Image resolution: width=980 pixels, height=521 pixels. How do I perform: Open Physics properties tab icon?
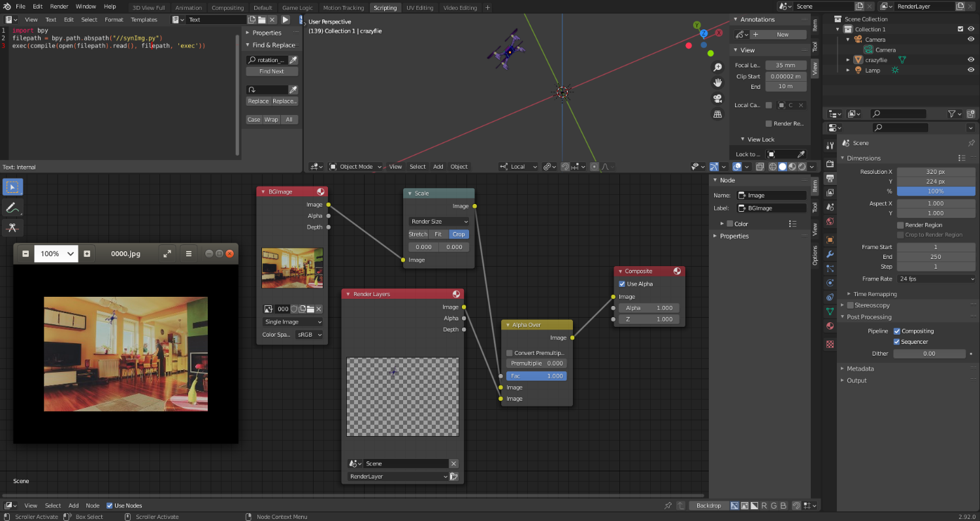[830, 282]
